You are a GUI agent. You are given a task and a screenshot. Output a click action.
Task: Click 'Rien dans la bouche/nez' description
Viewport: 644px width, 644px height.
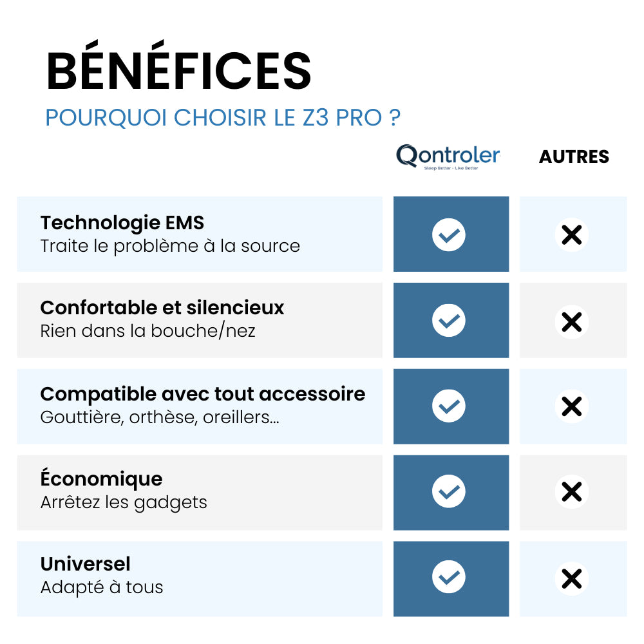tap(147, 331)
